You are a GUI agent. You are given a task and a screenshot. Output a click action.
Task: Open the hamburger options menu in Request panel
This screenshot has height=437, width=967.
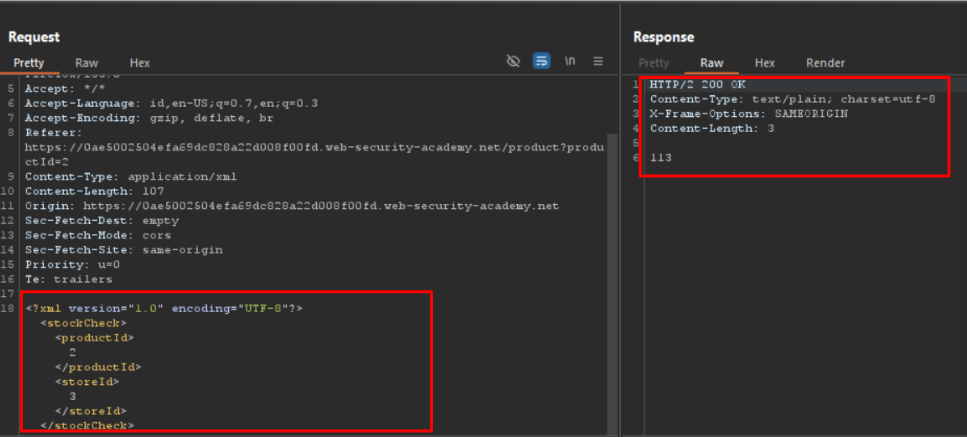[598, 62]
